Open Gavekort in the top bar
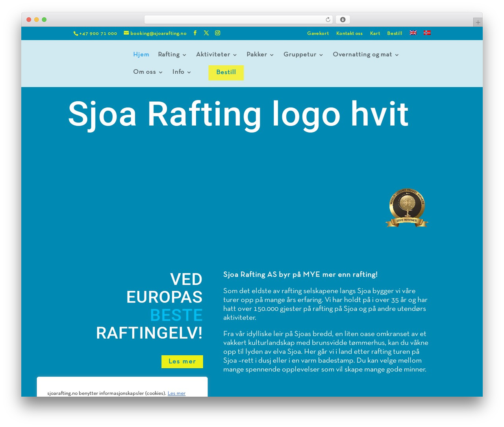 point(318,33)
